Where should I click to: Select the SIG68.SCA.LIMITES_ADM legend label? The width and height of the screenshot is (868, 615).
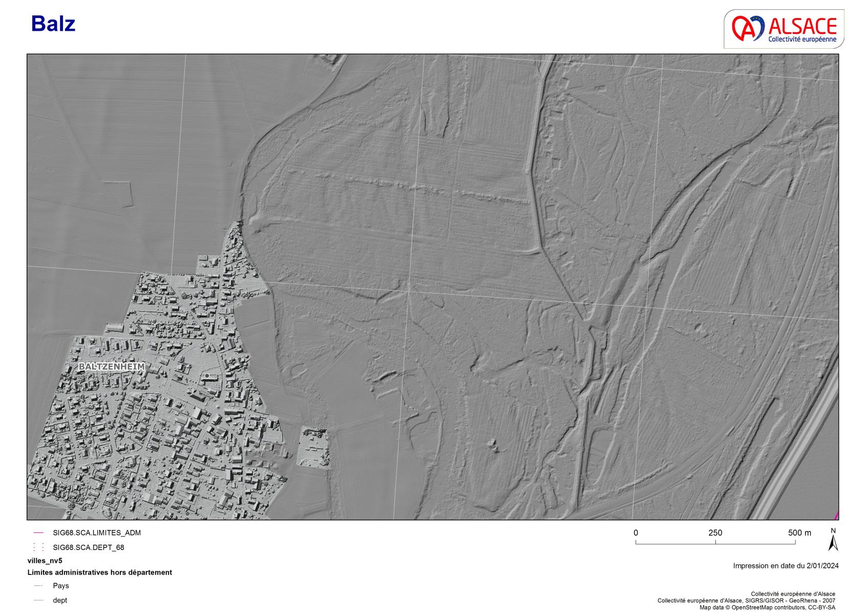(x=96, y=533)
